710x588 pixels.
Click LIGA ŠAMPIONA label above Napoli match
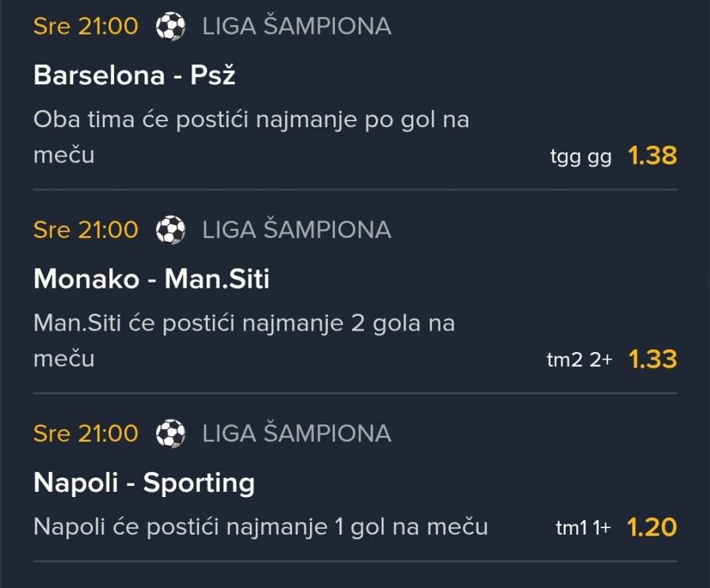tap(297, 433)
